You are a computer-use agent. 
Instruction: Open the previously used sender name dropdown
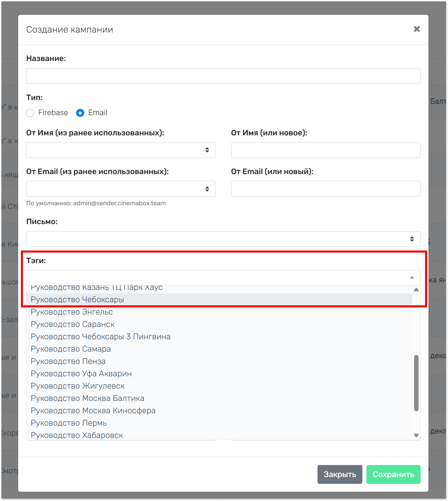(121, 150)
